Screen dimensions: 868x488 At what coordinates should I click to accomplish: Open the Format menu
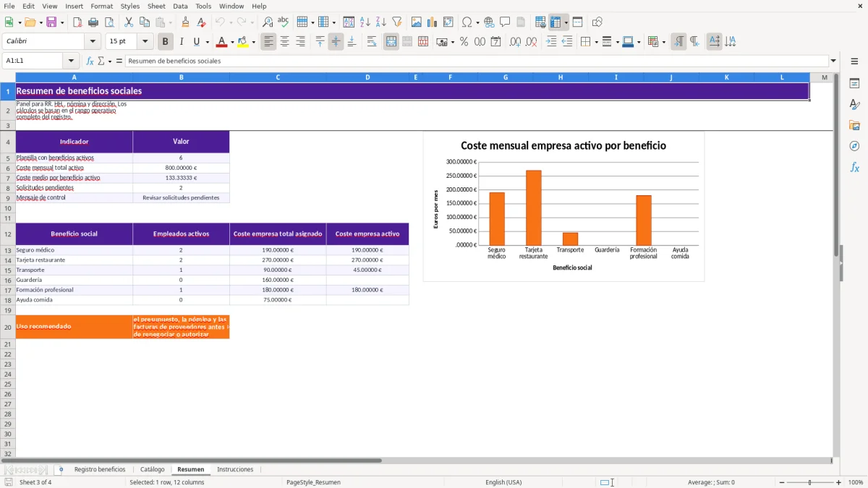[x=101, y=6]
